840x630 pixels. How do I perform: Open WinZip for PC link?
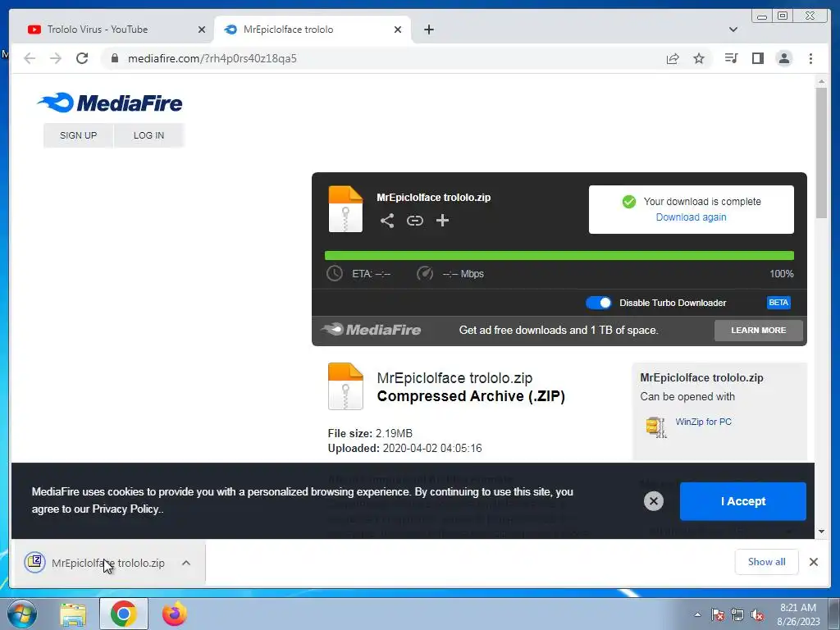pyautogui.click(x=703, y=422)
